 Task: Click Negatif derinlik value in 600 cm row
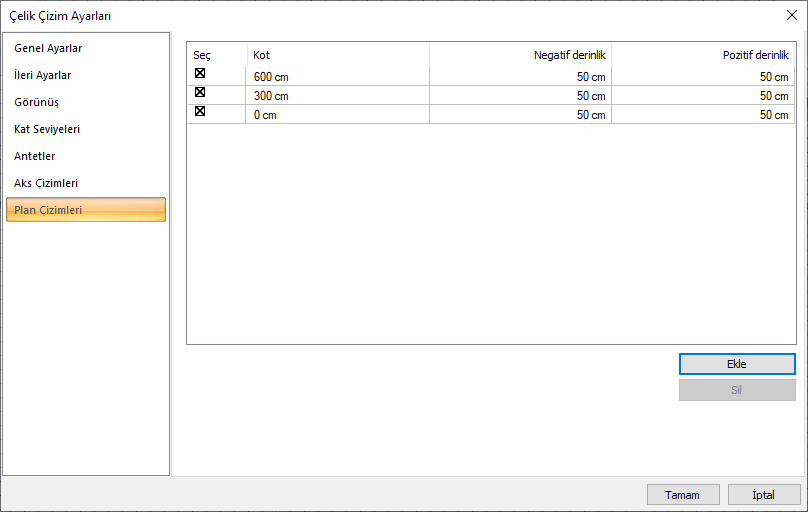[520, 77]
